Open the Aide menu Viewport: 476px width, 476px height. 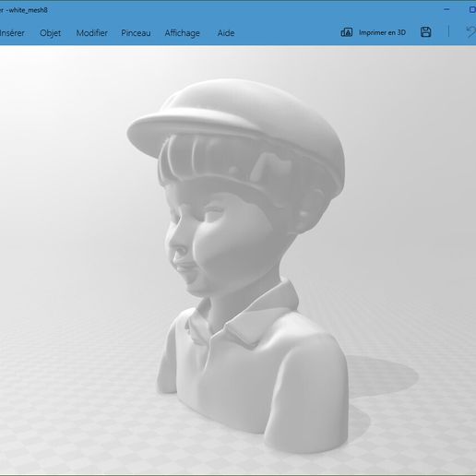(x=226, y=33)
